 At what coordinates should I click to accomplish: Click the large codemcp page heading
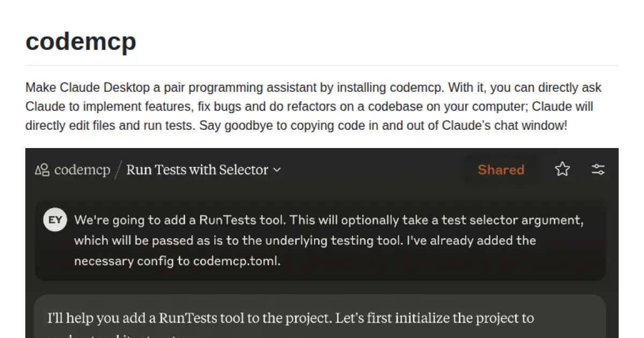80,41
